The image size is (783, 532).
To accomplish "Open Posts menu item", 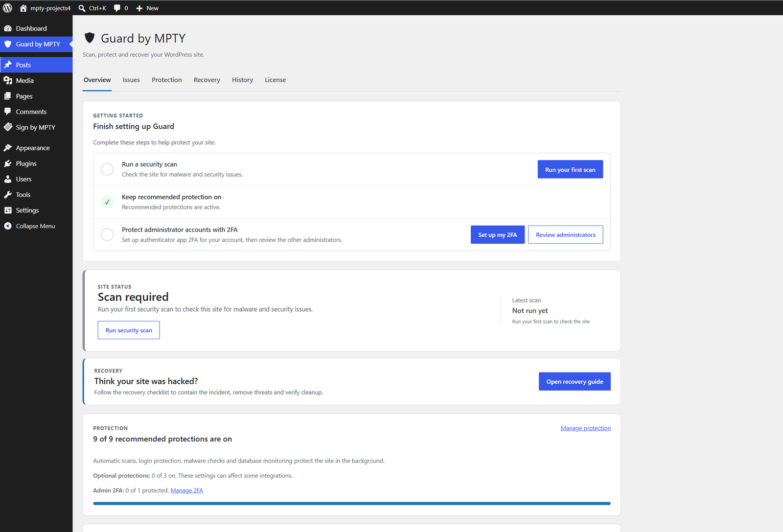I will click(36, 65).
